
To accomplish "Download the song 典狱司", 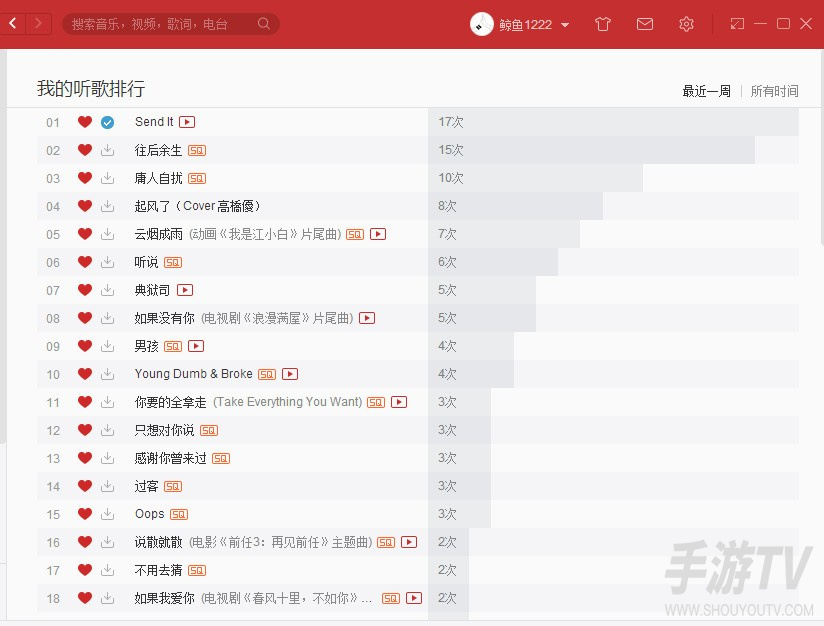I will [x=107, y=290].
